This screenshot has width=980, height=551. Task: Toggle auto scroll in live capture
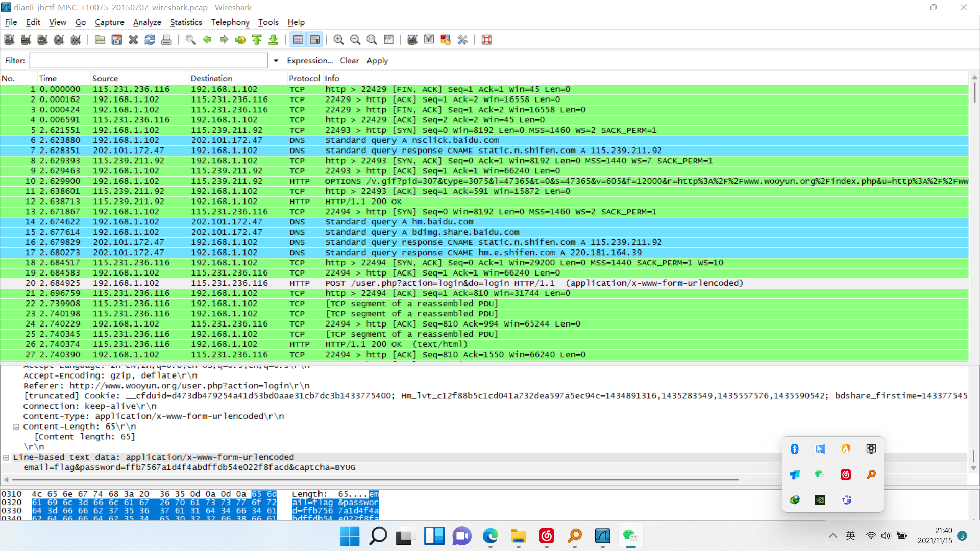(315, 40)
